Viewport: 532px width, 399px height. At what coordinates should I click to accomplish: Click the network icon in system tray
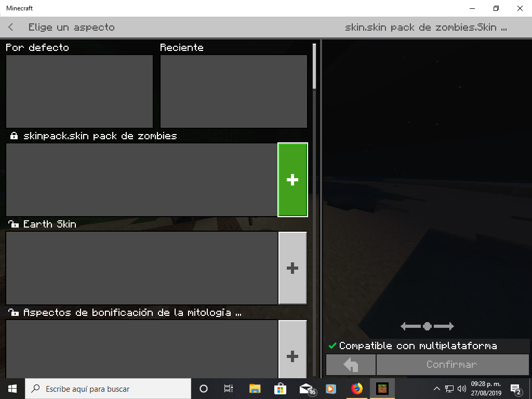pos(449,389)
